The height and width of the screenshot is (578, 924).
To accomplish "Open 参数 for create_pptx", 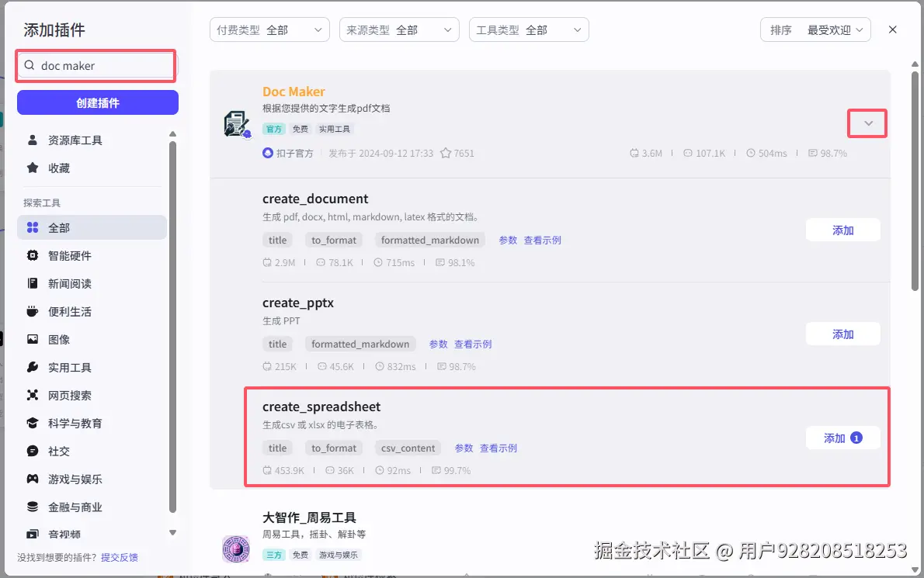I will 439,344.
